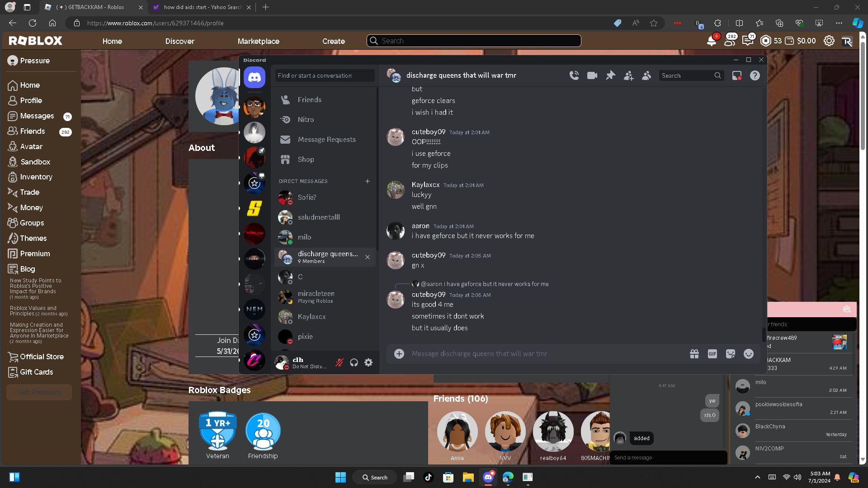Start a video call in Discord header
The width and height of the screenshot is (868, 488).
(592, 75)
